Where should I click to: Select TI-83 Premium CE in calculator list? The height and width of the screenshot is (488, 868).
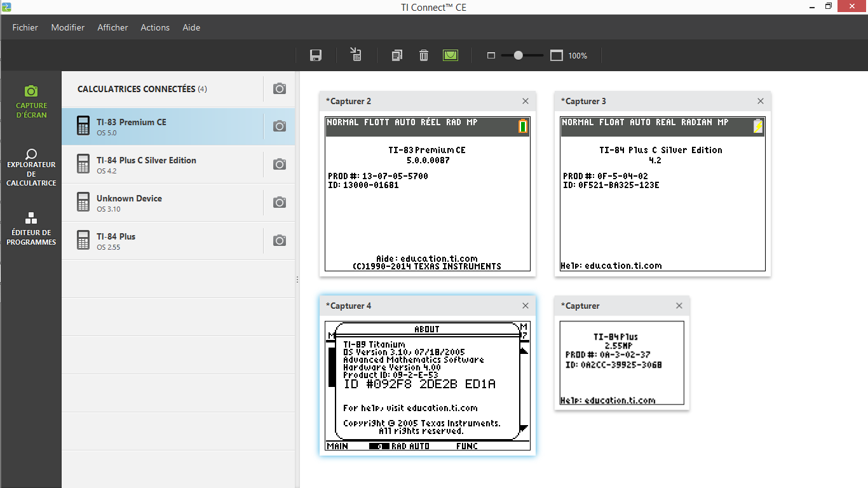[179, 126]
